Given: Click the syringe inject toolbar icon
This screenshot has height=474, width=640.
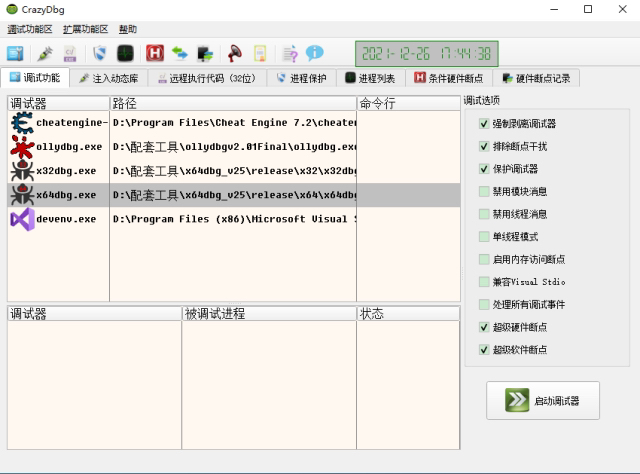Looking at the screenshot, I should 45,53.
